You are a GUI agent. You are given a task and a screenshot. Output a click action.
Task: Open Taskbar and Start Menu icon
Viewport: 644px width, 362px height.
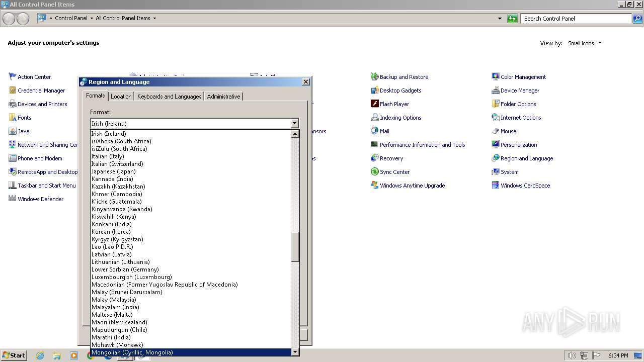(x=13, y=186)
